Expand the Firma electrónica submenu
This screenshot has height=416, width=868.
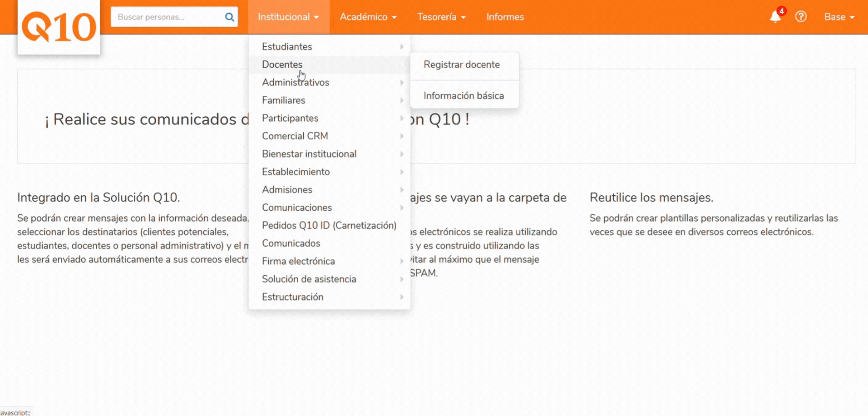pyautogui.click(x=330, y=261)
